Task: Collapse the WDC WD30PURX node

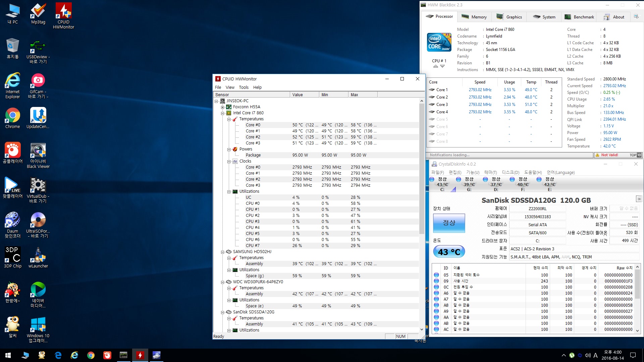Action: tap(222, 282)
